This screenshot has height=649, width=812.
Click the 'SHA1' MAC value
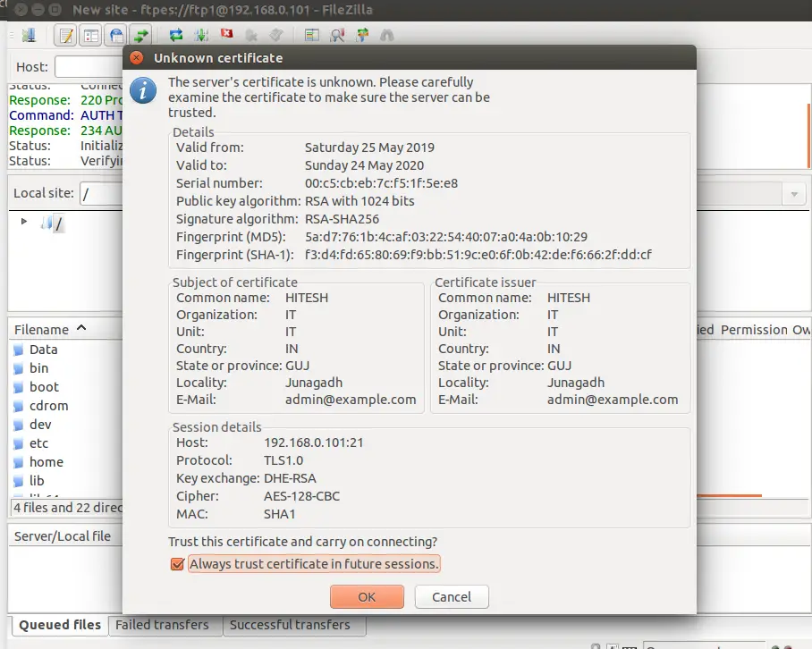tap(279, 514)
